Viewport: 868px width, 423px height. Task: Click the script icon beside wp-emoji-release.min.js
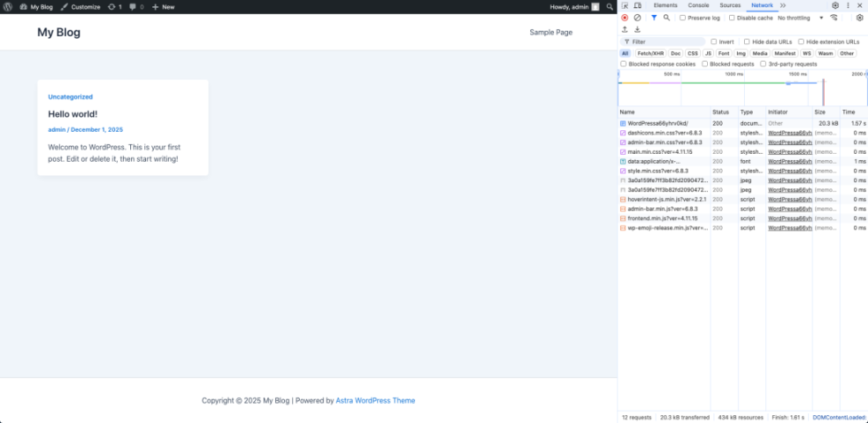pos(623,228)
